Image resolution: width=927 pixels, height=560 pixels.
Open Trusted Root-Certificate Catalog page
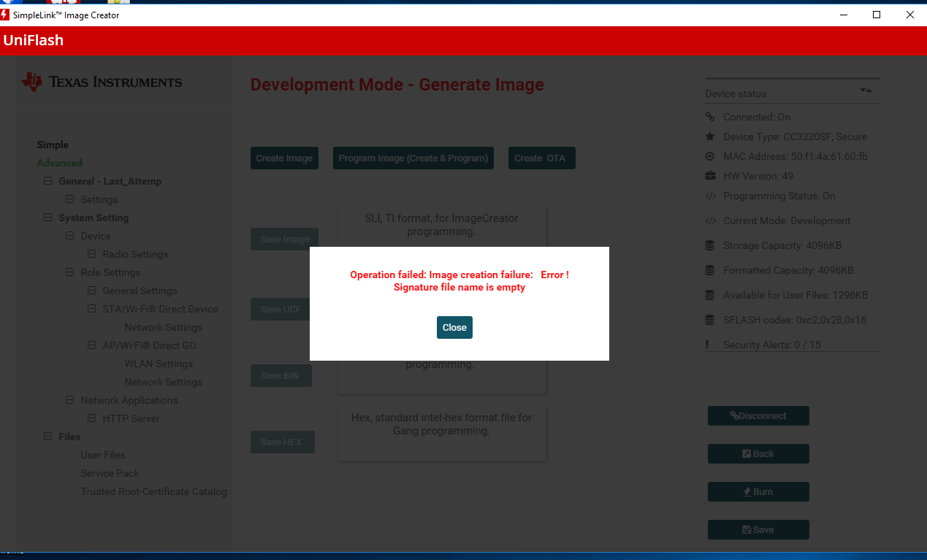click(153, 491)
